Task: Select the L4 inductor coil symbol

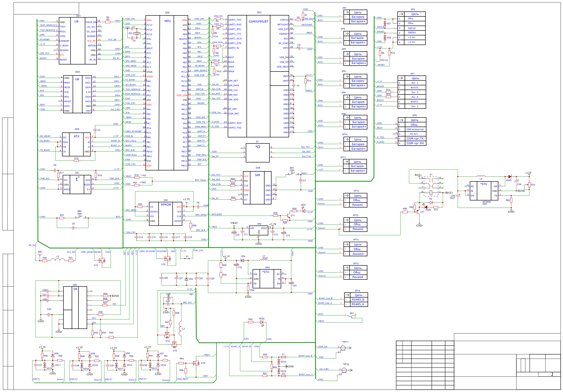Action: point(481,176)
